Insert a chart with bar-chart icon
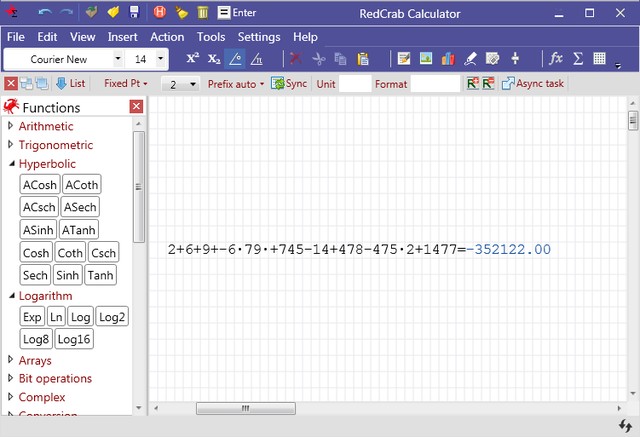The height and width of the screenshot is (437, 640). [x=447, y=59]
